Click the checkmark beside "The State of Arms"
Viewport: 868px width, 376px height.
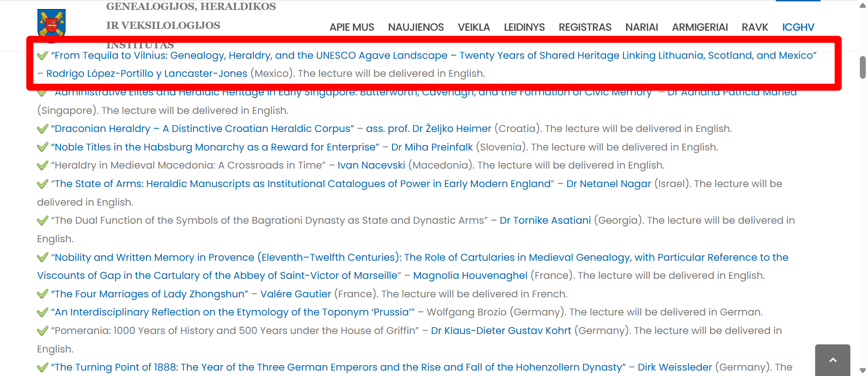pos(42,184)
